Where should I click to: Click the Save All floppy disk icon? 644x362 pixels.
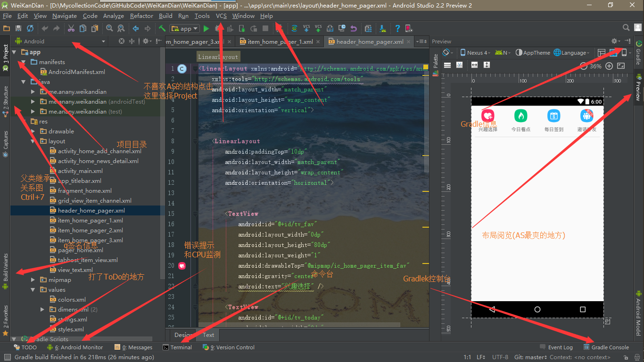coord(18,29)
